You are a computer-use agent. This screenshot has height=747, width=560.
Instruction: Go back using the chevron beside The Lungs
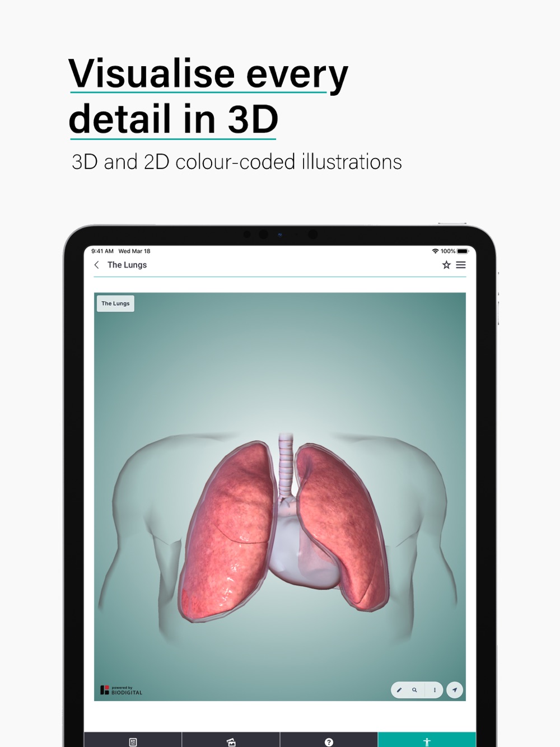(96, 265)
